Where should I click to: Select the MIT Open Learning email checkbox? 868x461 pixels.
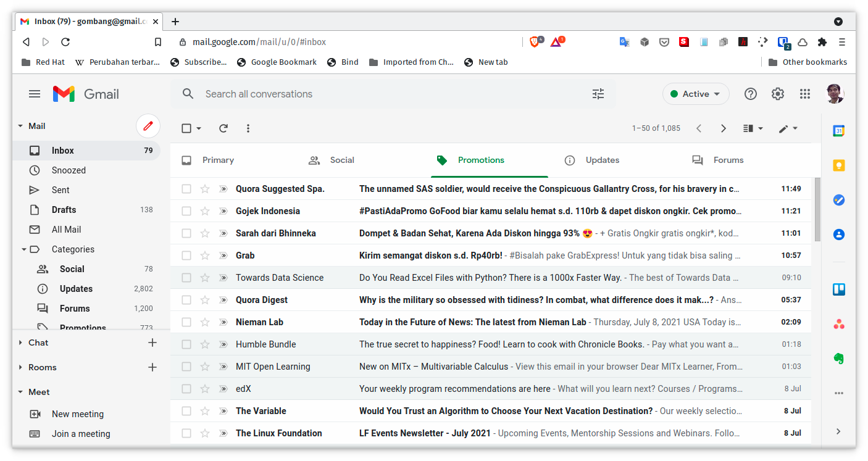tap(186, 367)
